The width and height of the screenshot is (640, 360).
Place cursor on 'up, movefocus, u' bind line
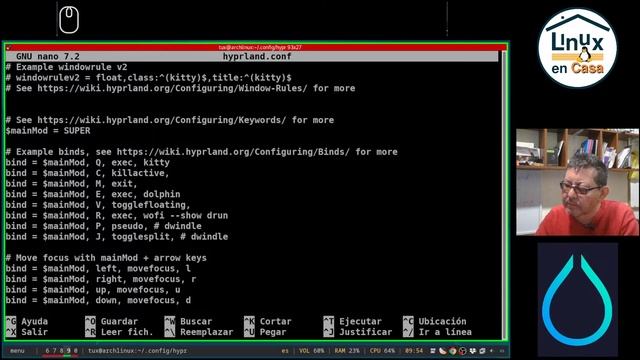tap(93, 290)
